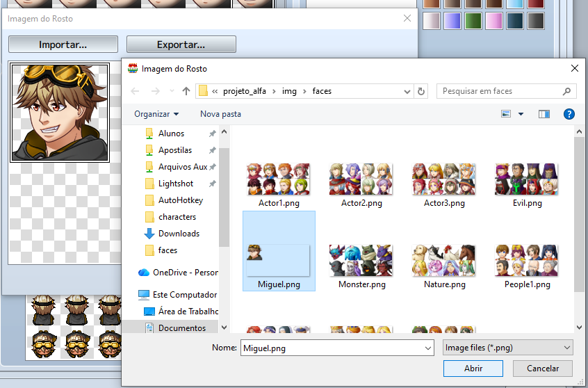The width and height of the screenshot is (588, 388).
Task: Click the search magnifier icon
Action: click(566, 91)
